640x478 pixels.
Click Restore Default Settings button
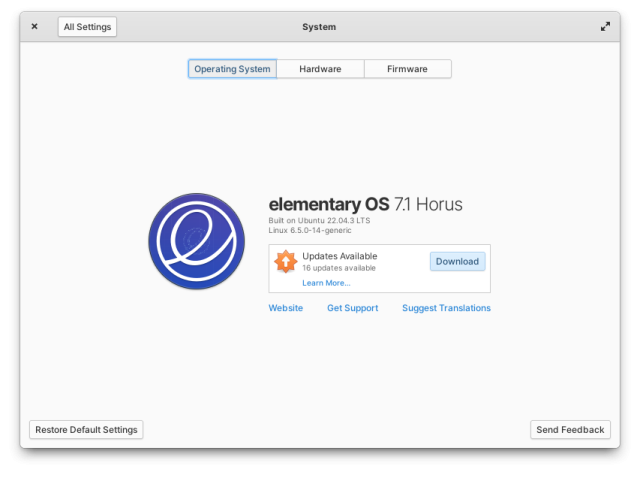click(x=86, y=429)
